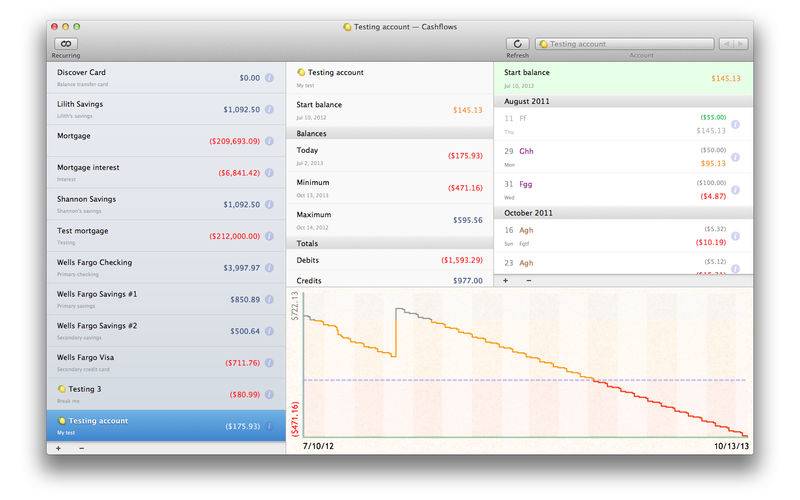Click the Debits total row
800x500 pixels.
tap(390, 260)
